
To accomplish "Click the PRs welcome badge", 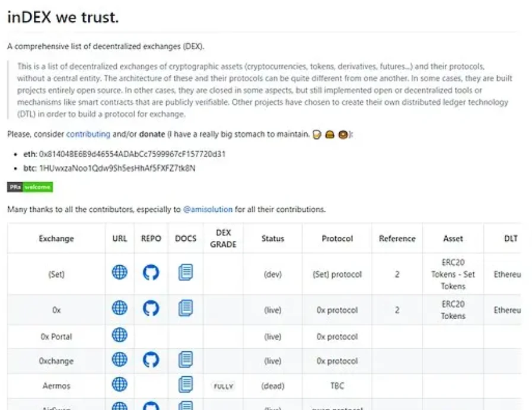I will point(30,187).
